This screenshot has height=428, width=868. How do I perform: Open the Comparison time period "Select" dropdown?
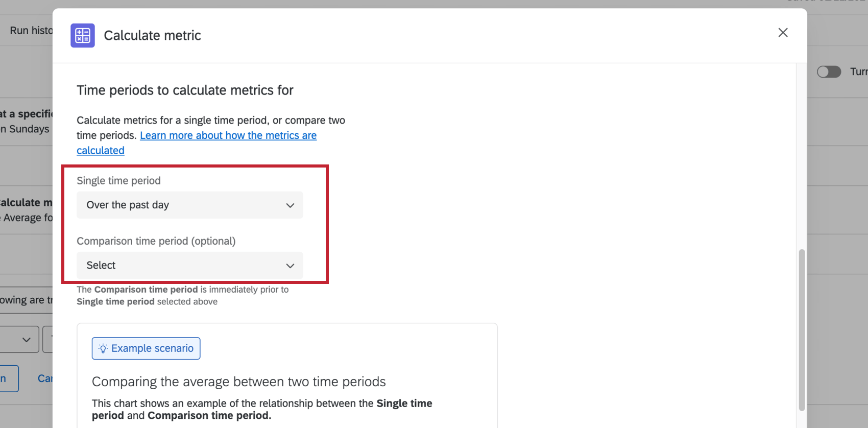point(189,266)
